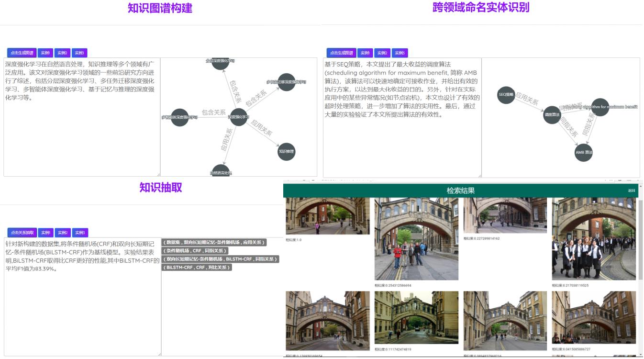644x359 pixels.
Task: Load 实例3 in the 知识抽取 panel
Action: pyautogui.click(x=80, y=233)
